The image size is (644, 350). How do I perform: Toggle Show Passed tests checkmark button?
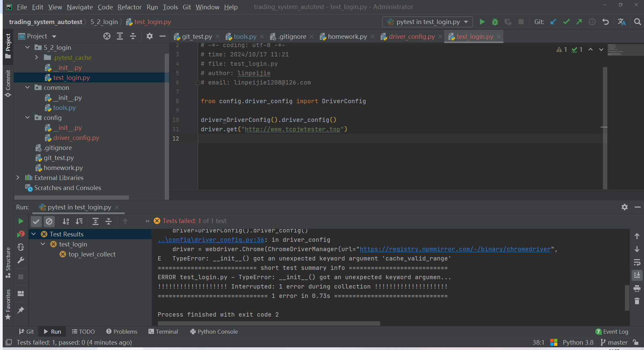(36, 221)
